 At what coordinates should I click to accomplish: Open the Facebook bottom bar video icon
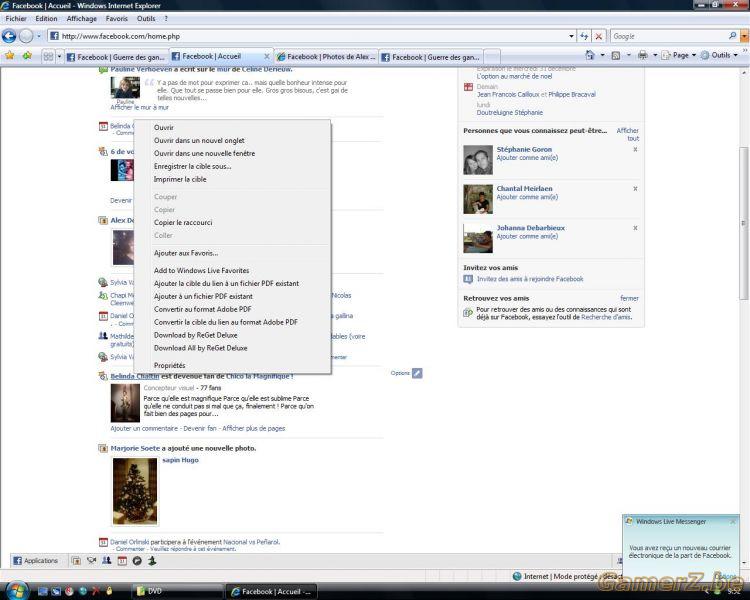coord(91,560)
